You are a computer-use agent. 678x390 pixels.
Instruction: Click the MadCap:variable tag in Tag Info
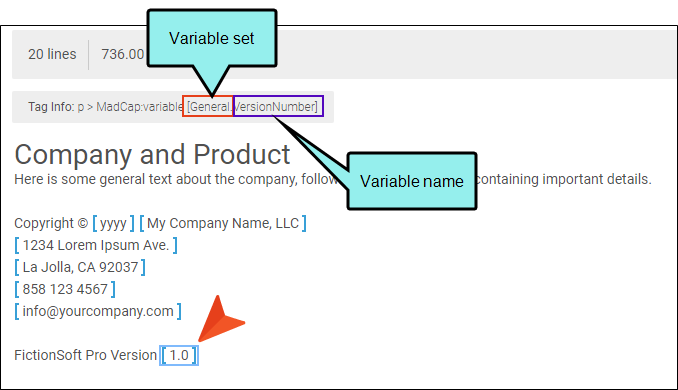click(139, 107)
